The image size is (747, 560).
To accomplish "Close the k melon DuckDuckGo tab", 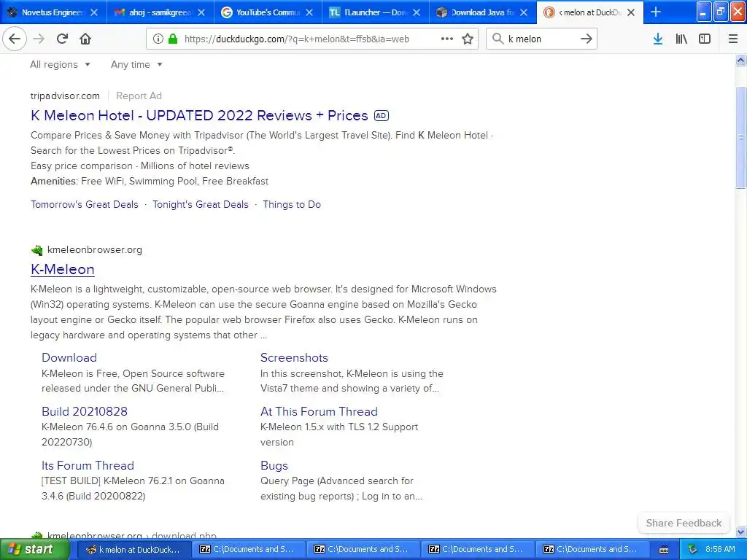I will [631, 12].
